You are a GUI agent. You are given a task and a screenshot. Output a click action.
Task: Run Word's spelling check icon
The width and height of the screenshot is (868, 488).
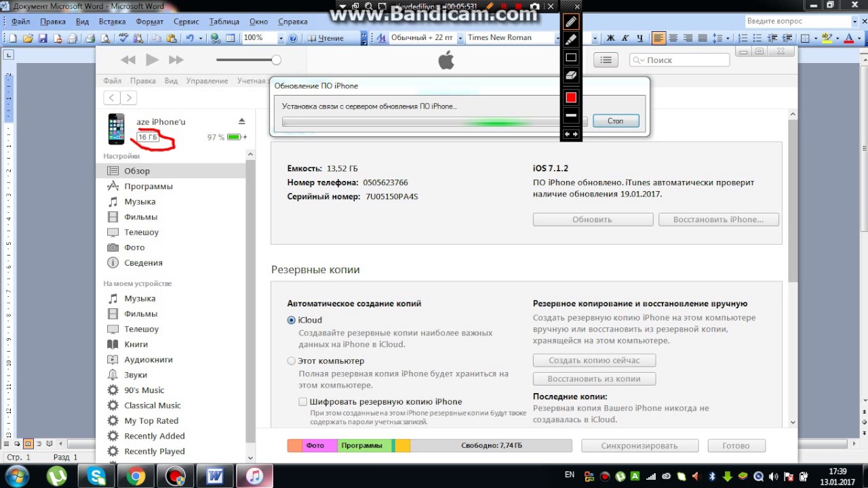(123, 38)
